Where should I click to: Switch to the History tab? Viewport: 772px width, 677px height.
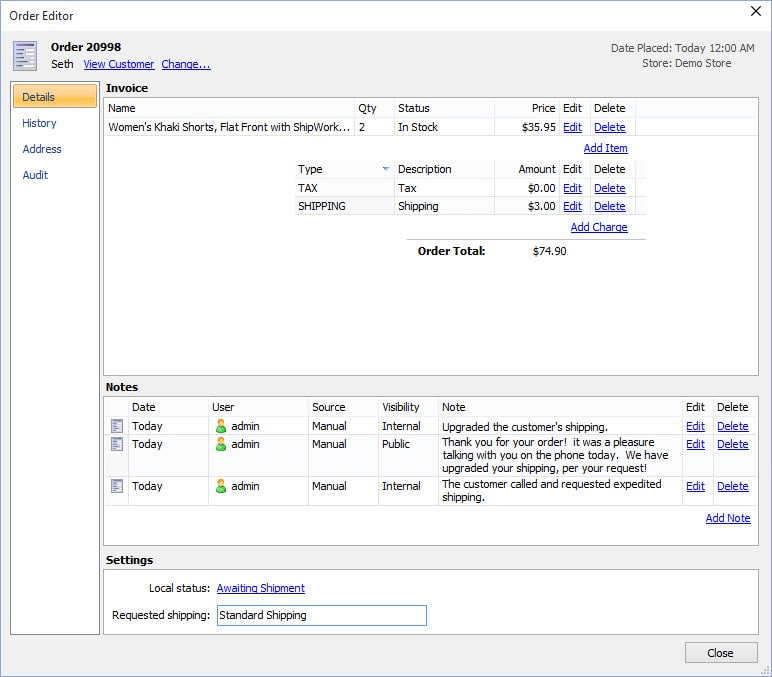coord(40,123)
